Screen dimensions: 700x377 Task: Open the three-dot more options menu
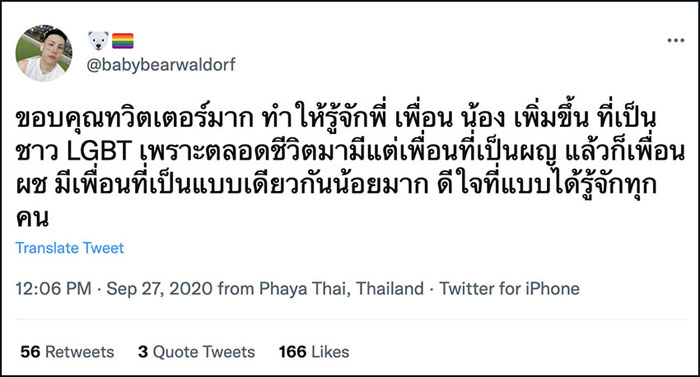675,41
